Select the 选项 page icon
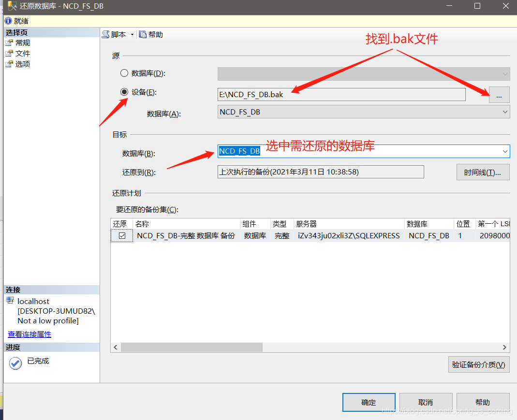Screen dimensions: 517x420 coord(9,64)
